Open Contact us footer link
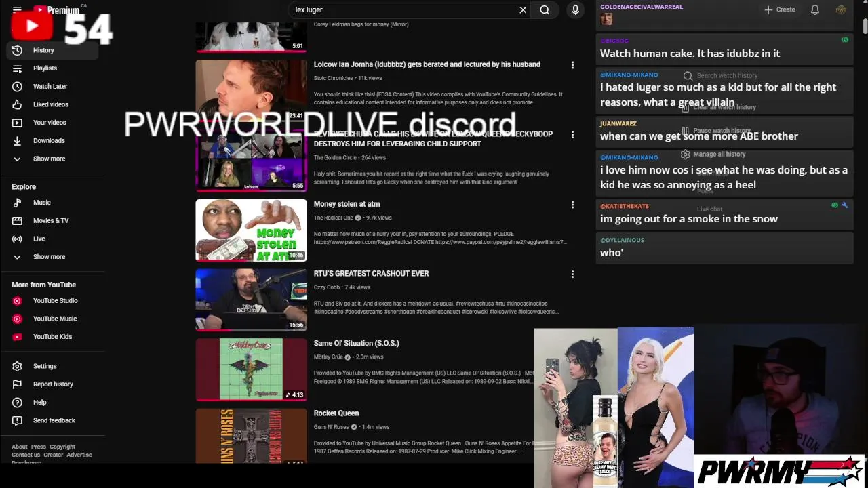Image resolution: width=868 pixels, height=488 pixels. pos(26,455)
